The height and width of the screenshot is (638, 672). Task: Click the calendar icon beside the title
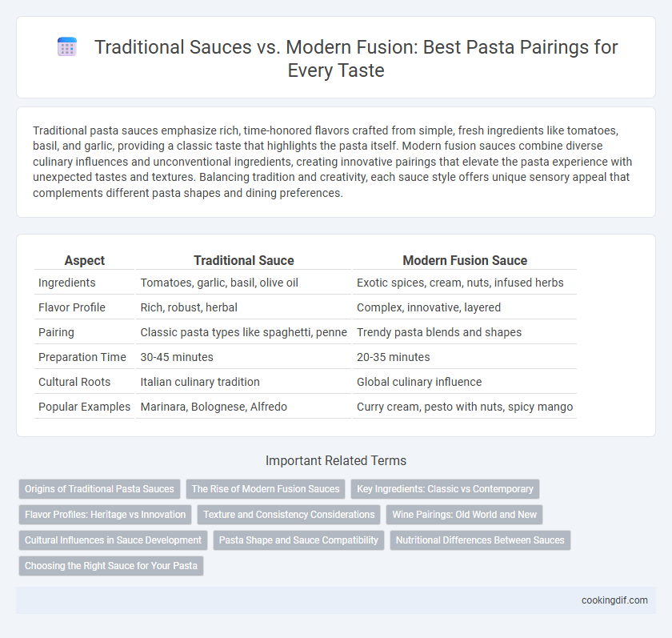pyautogui.click(x=67, y=46)
